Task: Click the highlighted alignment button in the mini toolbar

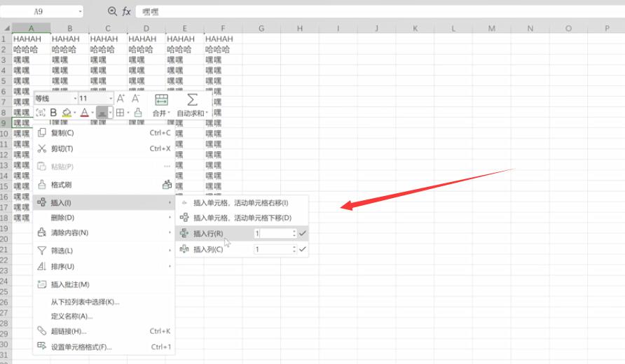Action: [x=102, y=113]
